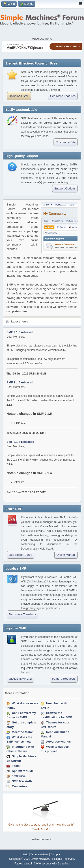The height and width of the screenshot is (868, 84).
Task: Open the Online Manual button
Action: [x=66, y=555]
